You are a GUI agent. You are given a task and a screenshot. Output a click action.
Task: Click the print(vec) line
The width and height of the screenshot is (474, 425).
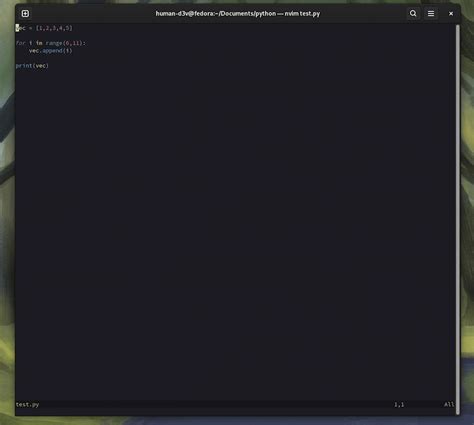[x=32, y=66]
